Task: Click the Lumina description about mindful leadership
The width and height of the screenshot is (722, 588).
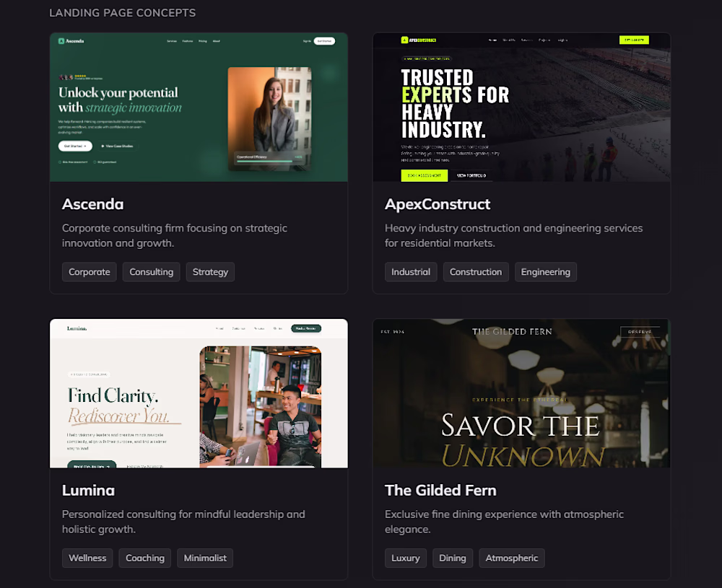Action: 183,522
